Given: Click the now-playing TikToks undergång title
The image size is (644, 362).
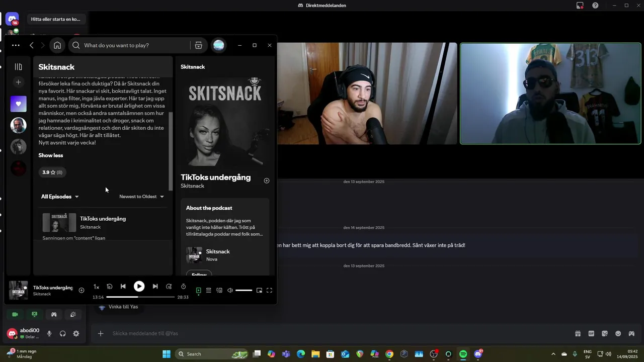Looking at the screenshot, I should (53, 288).
